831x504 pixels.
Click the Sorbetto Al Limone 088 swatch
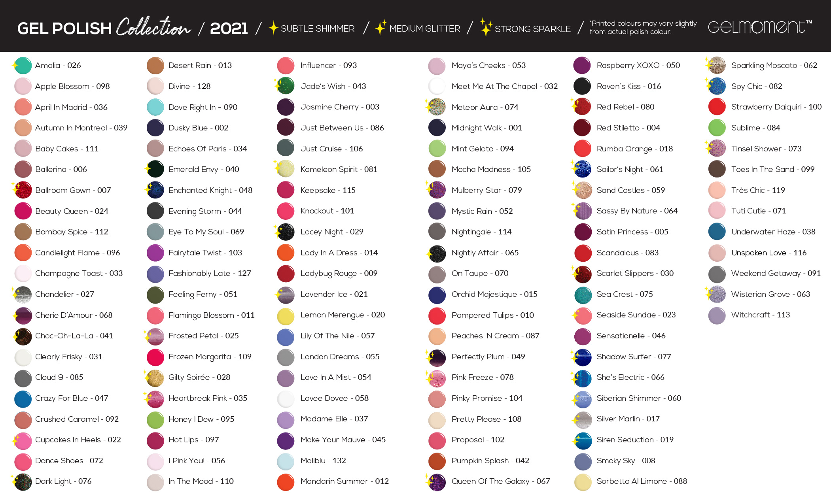coord(583,482)
